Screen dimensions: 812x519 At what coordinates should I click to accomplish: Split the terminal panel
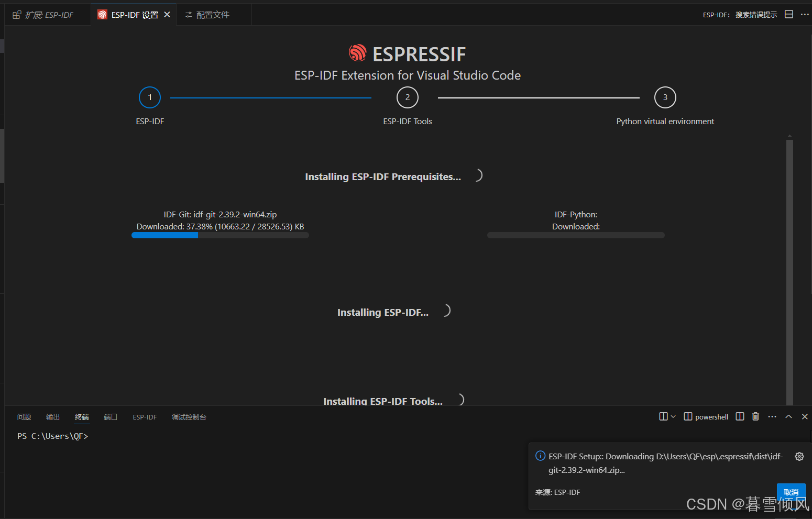740,416
